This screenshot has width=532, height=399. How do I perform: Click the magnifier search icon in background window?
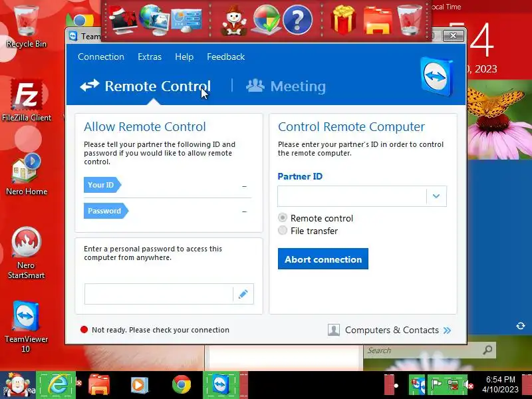tap(488, 350)
